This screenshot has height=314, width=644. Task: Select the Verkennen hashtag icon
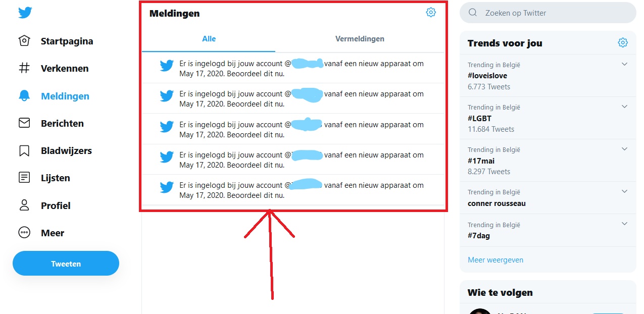tap(24, 68)
